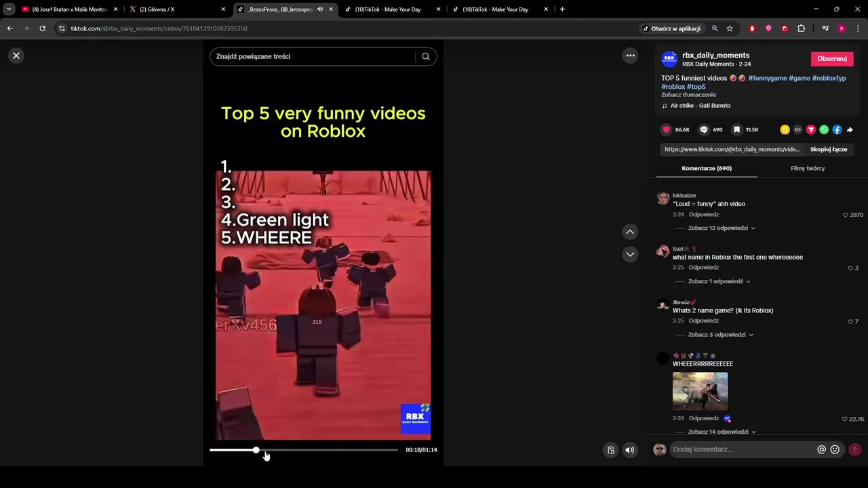
Task: Reload the page
Action: (42, 28)
